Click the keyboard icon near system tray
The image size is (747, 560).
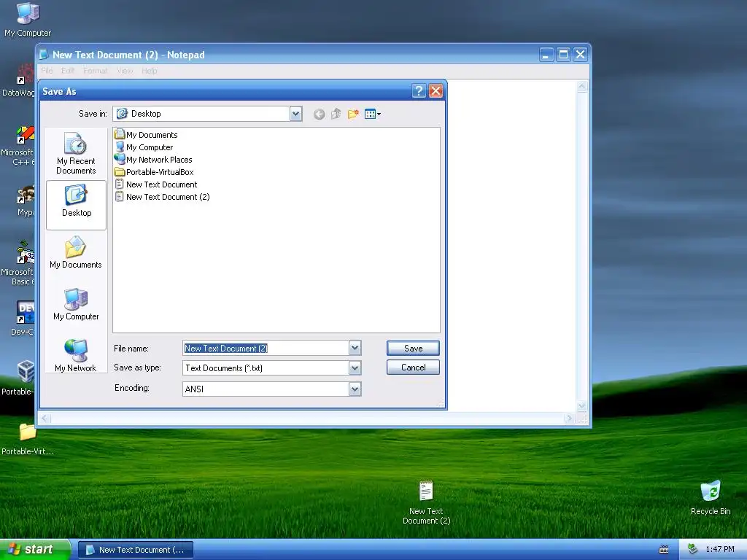[x=664, y=550]
